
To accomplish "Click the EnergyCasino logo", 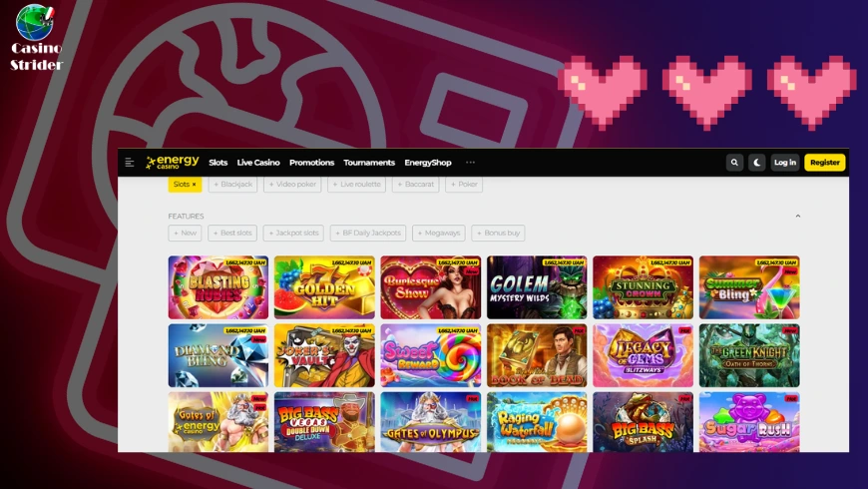I will [173, 162].
